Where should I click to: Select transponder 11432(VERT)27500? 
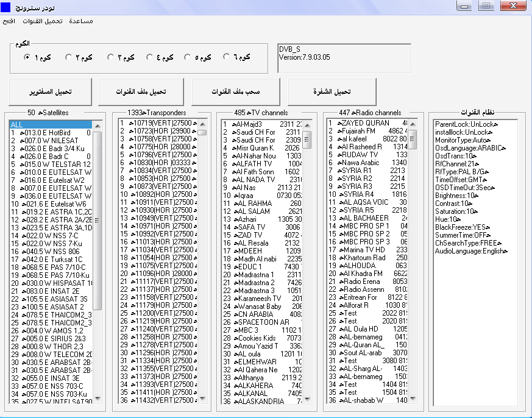pos(158,400)
